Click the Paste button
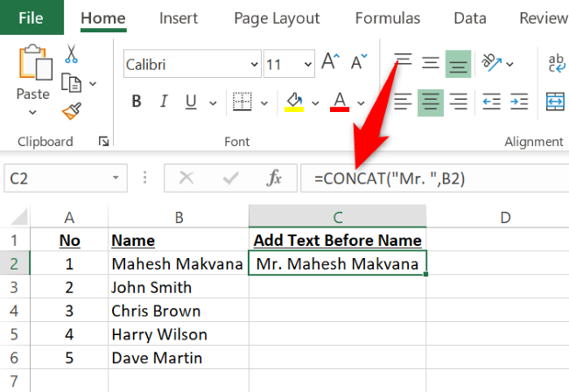 (33, 79)
